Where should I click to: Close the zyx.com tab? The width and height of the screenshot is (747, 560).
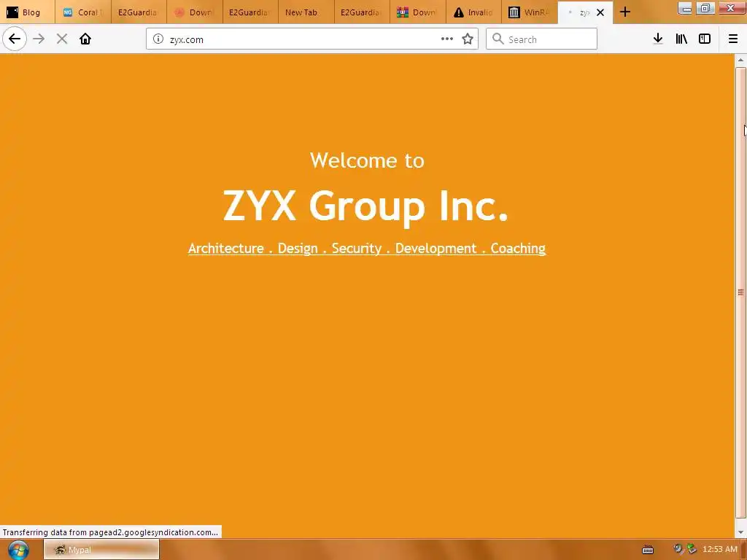(x=600, y=13)
